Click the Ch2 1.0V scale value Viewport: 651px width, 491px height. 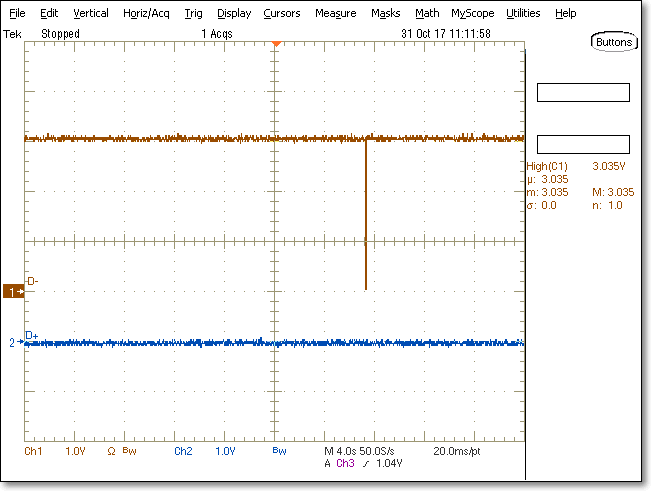coord(225,451)
